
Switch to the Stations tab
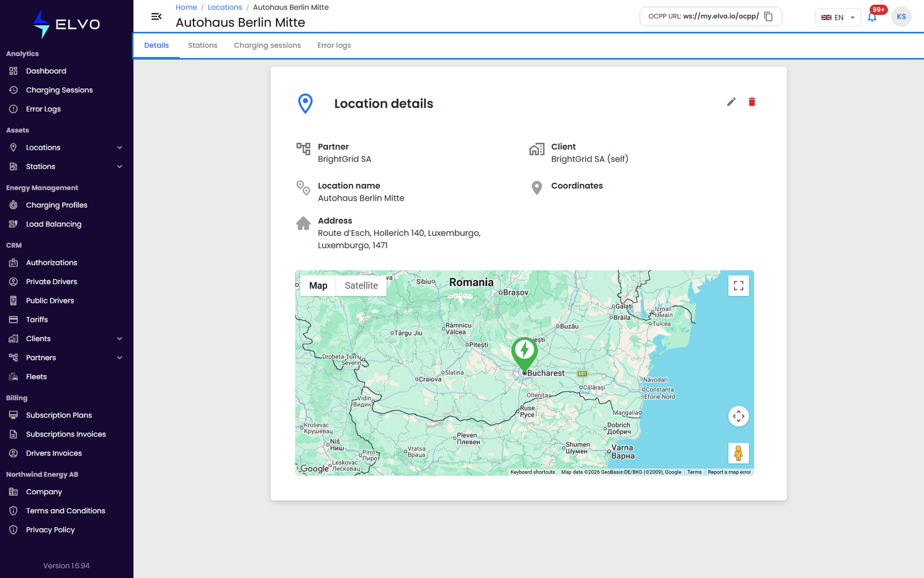tap(203, 45)
